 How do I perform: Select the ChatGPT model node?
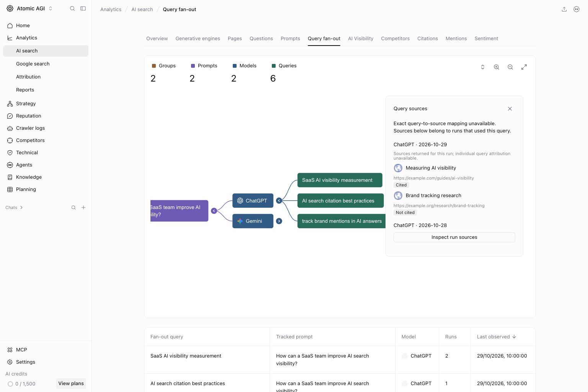click(x=253, y=201)
